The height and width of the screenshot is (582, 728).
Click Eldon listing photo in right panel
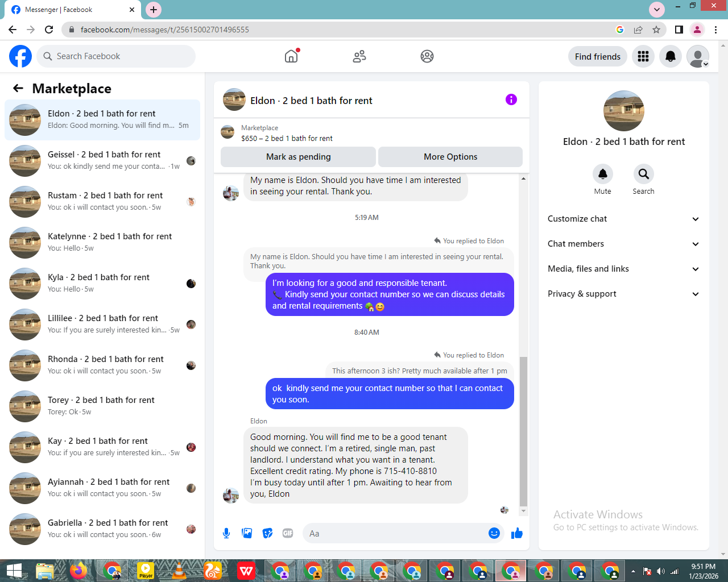624,111
